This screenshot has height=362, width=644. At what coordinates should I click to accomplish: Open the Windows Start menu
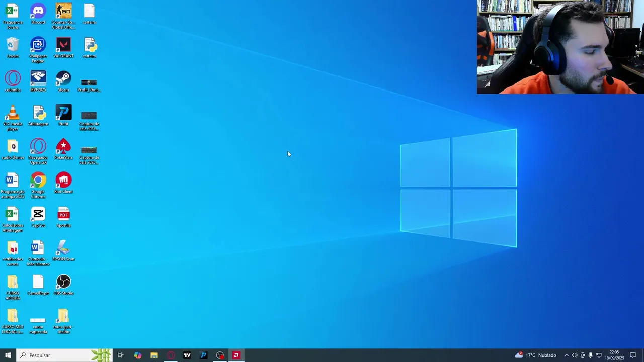pos(8,355)
